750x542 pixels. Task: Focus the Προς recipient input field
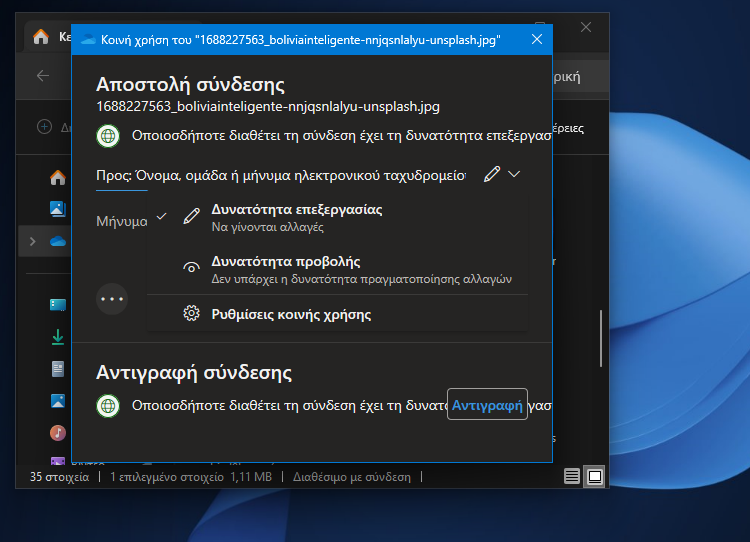[x=281, y=176]
